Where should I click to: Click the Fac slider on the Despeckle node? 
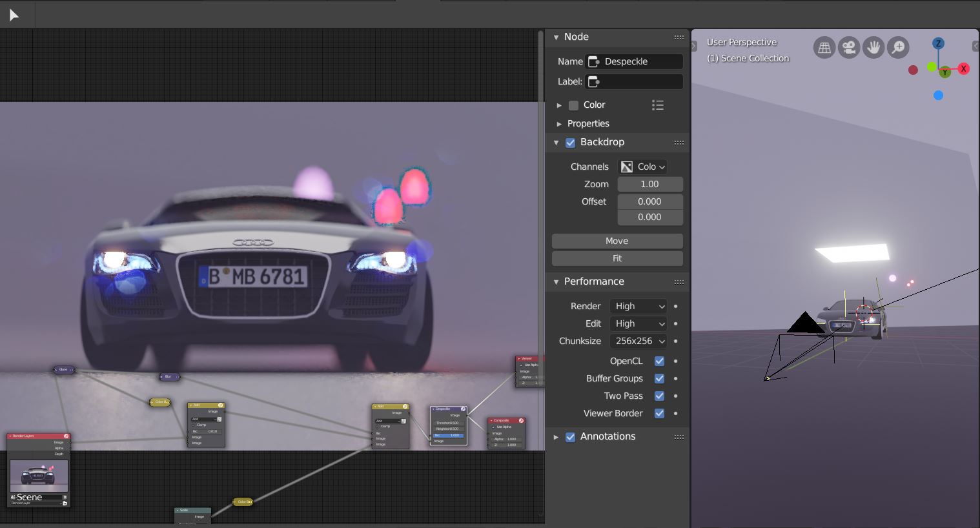447,435
